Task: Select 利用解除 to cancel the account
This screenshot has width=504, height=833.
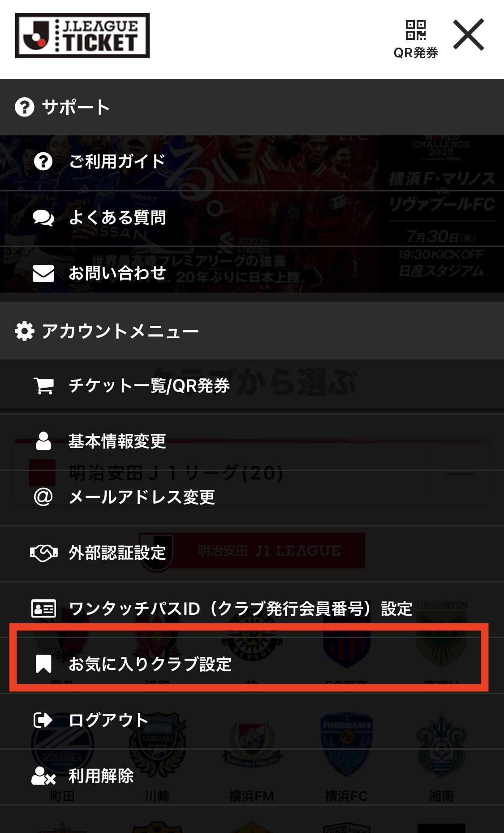Action: (252, 777)
